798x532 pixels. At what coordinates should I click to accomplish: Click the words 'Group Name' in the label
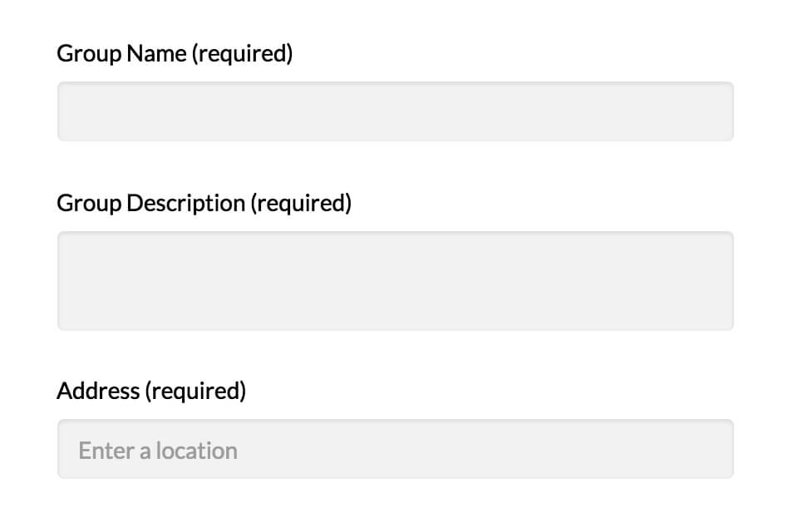point(122,54)
